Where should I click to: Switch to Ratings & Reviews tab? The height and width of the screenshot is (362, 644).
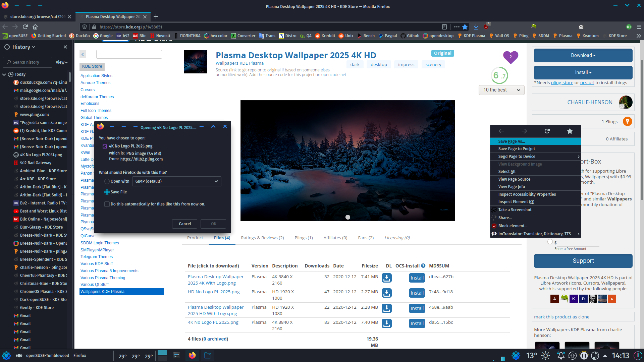262,238
